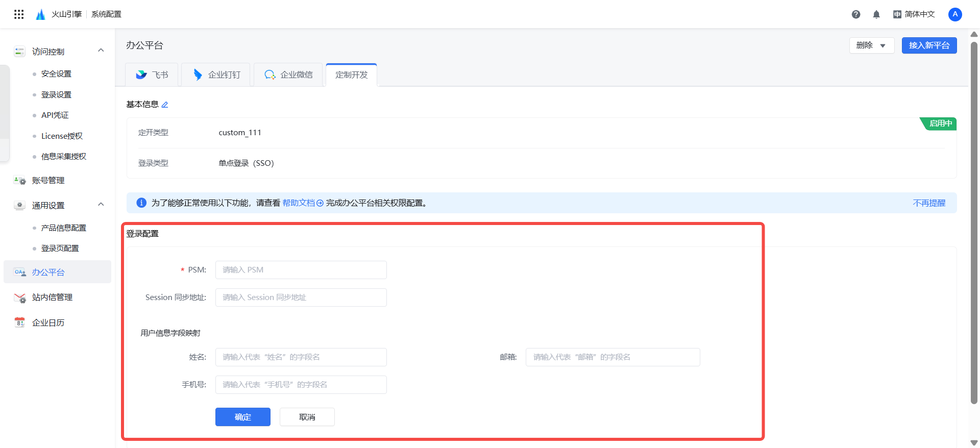The width and height of the screenshot is (980, 448).
Task: Click the 办公平台 sidebar icon
Action: click(20, 272)
